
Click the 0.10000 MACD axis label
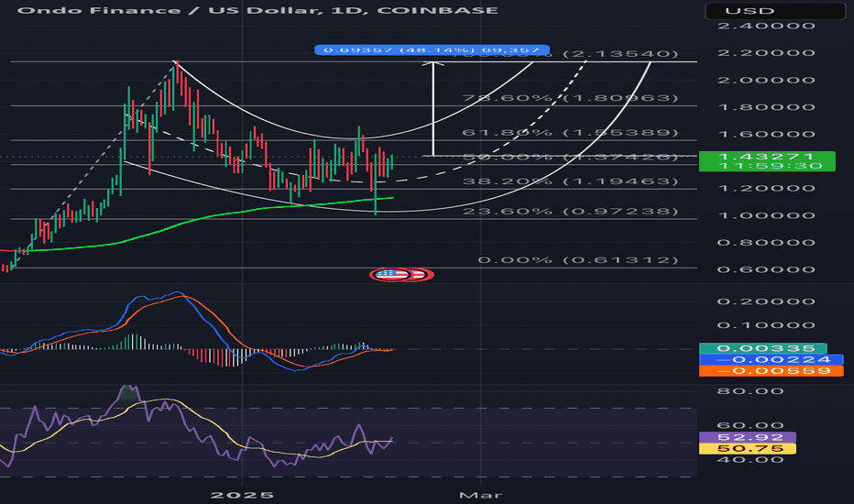click(x=766, y=325)
